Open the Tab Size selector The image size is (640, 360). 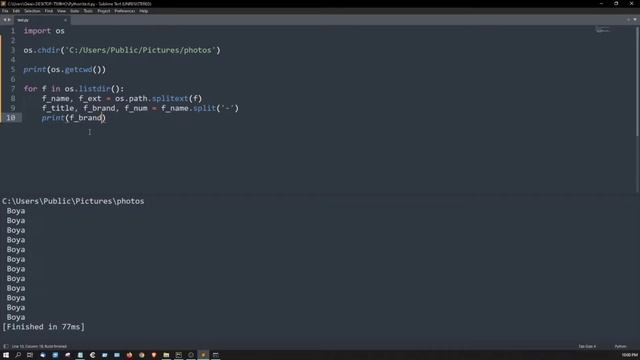coord(587,346)
